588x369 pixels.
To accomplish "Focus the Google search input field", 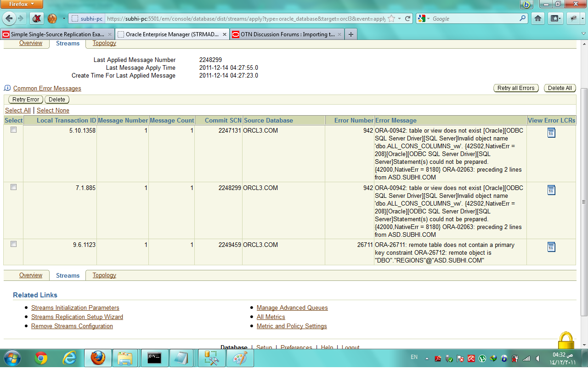I will tap(474, 19).
